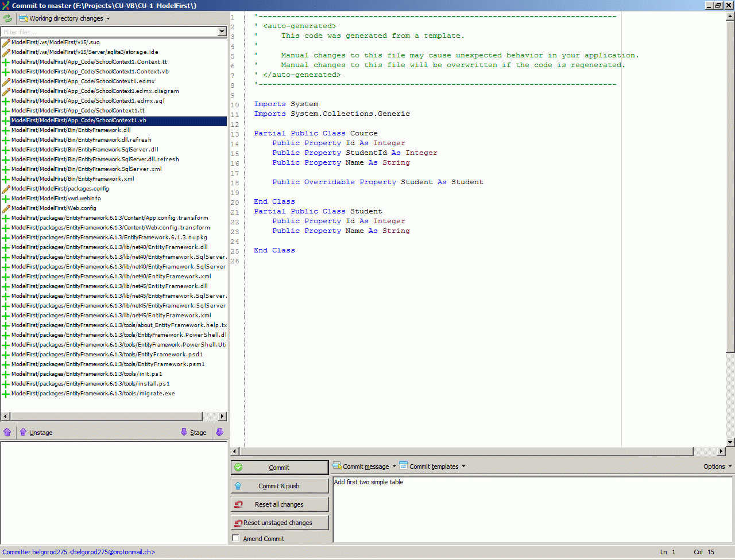Click diff view vertical scrollbar up arrow
Screen dimensions: 735x560
(x=730, y=17)
